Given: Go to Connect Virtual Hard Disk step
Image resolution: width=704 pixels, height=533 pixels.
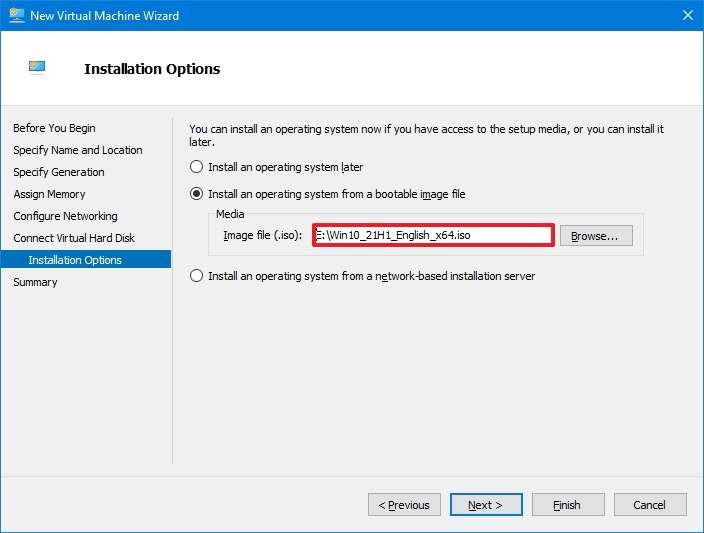Looking at the screenshot, I should click(x=74, y=238).
